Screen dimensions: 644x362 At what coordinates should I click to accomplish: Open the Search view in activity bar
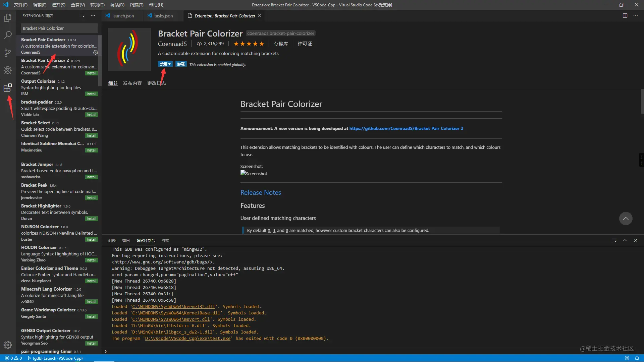(8, 35)
